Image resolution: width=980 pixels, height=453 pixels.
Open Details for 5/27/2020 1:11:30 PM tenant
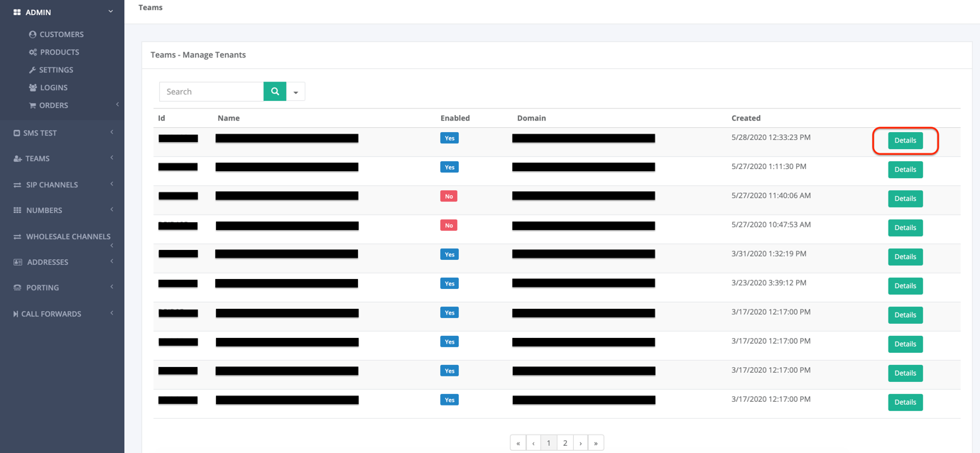(x=905, y=170)
